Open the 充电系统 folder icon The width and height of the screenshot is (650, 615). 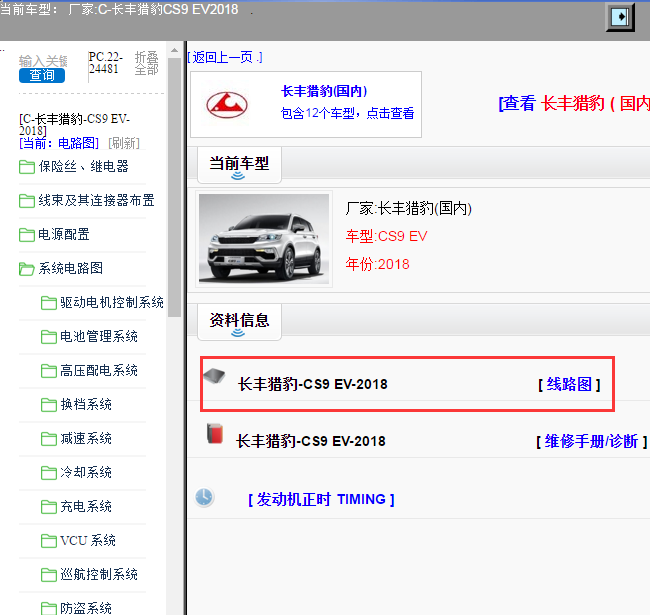point(49,506)
